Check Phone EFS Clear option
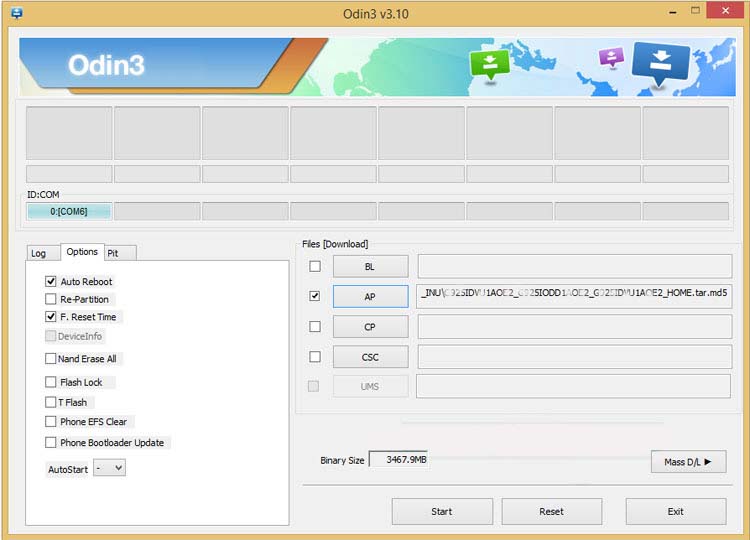Viewport: 750px width, 540px height. point(51,421)
